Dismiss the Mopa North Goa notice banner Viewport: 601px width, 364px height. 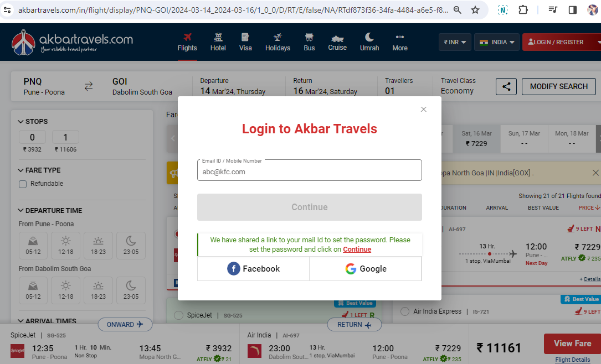coord(595,173)
